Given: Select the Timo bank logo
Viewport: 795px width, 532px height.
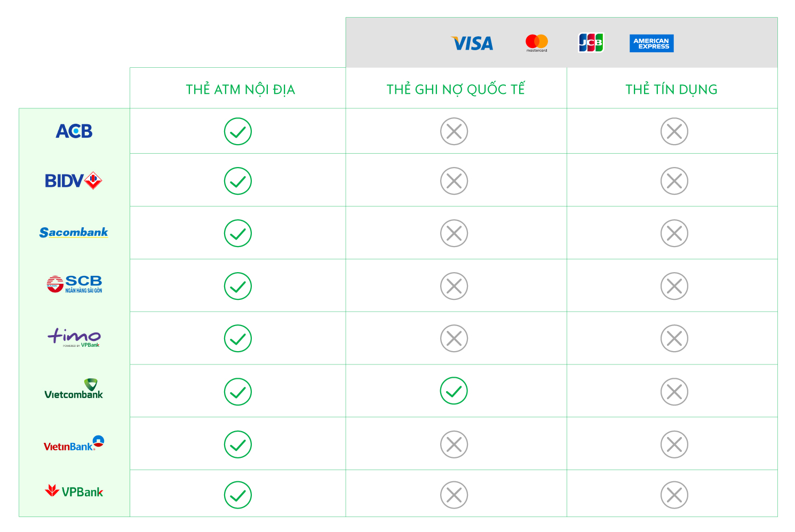Looking at the screenshot, I should pyautogui.click(x=74, y=337).
